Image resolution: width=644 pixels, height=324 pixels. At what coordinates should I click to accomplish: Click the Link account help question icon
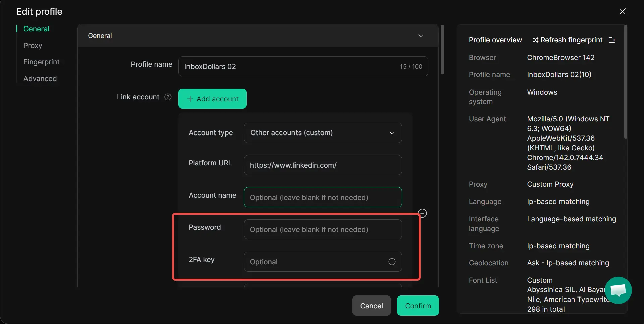(x=168, y=97)
